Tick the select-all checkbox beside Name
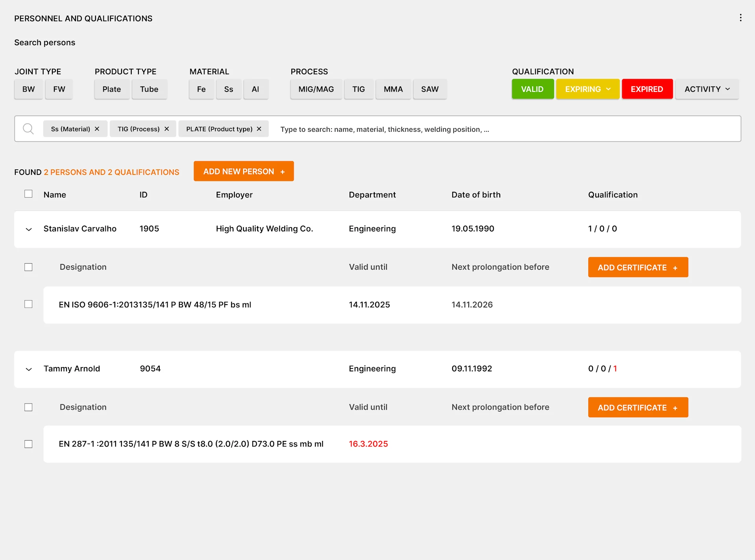Viewport: 755px width, 560px height. click(x=28, y=194)
